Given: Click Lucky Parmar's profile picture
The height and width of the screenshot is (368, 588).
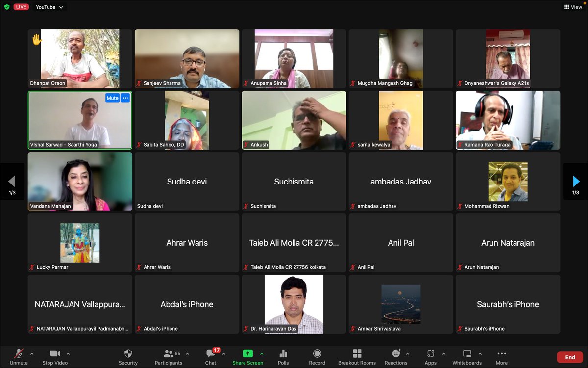Looking at the screenshot, I should click(80, 243).
